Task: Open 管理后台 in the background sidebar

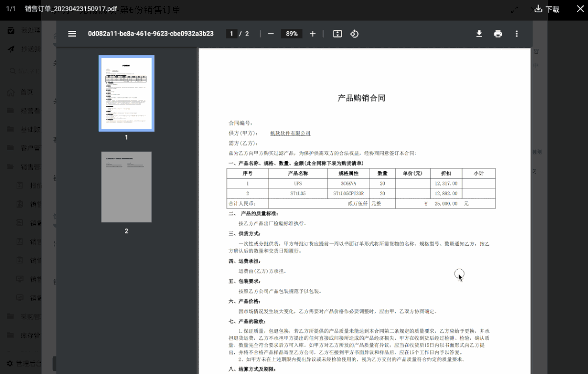Action: [x=24, y=364]
